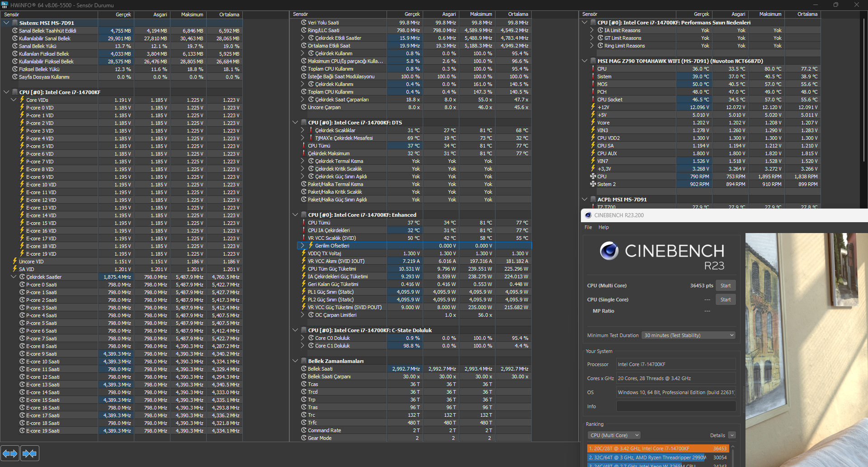Click the lightning icon beside Vcore sensor
Image resolution: width=868 pixels, height=467 pixels.
[x=593, y=123]
